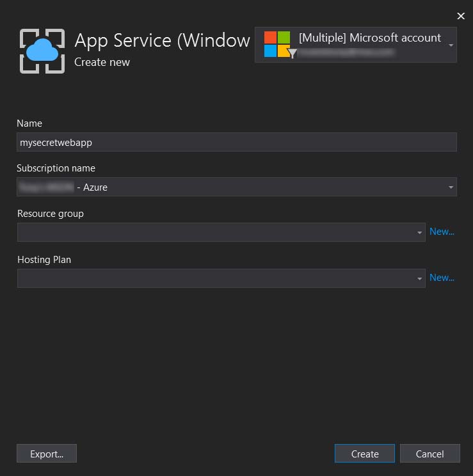The width and height of the screenshot is (473, 476).
Task: Close the dialog with the X button
Action: 461,16
